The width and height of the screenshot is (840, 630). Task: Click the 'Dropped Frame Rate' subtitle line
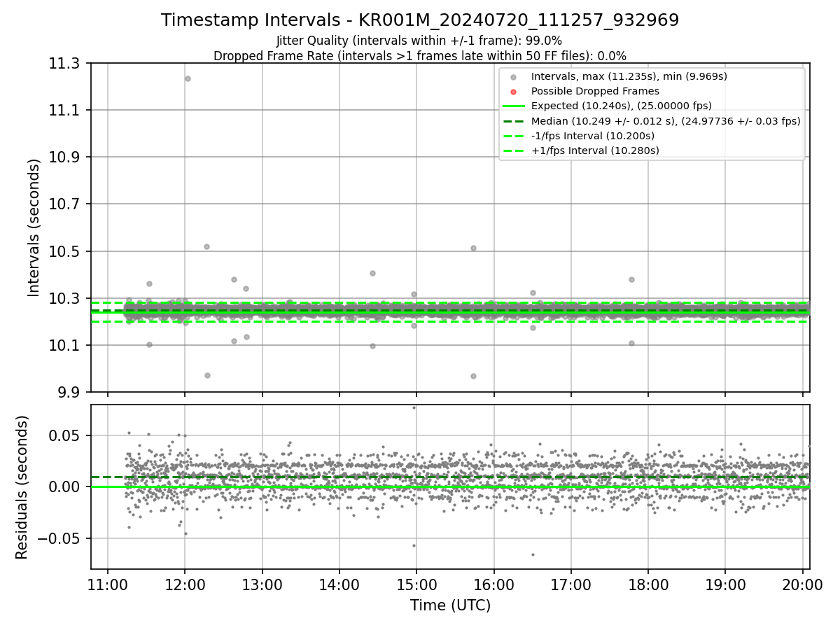(x=420, y=55)
